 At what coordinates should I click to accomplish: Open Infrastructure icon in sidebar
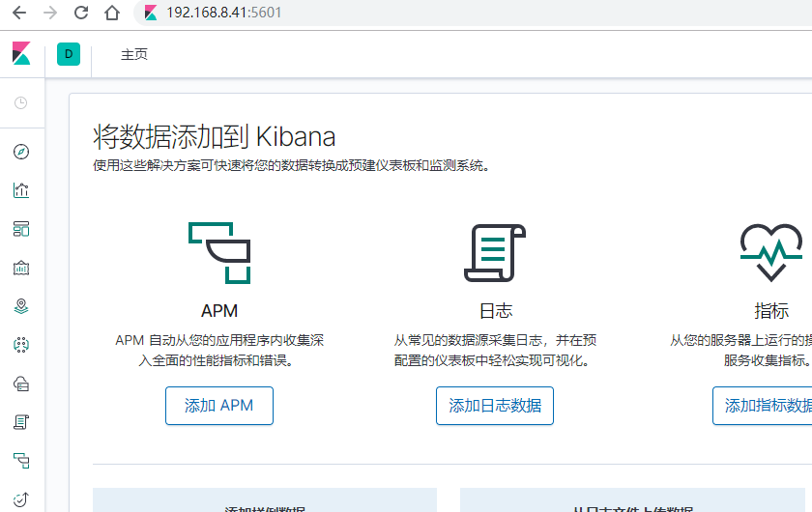click(21, 384)
